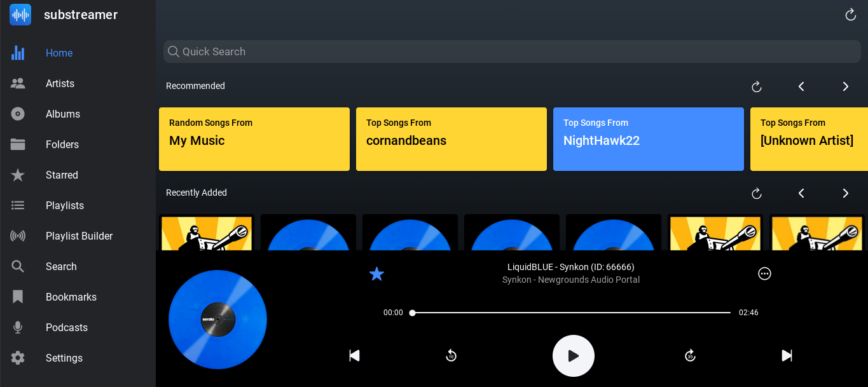868x387 pixels.
Task: Open Random Songs From My Music card
Action: [x=254, y=139]
